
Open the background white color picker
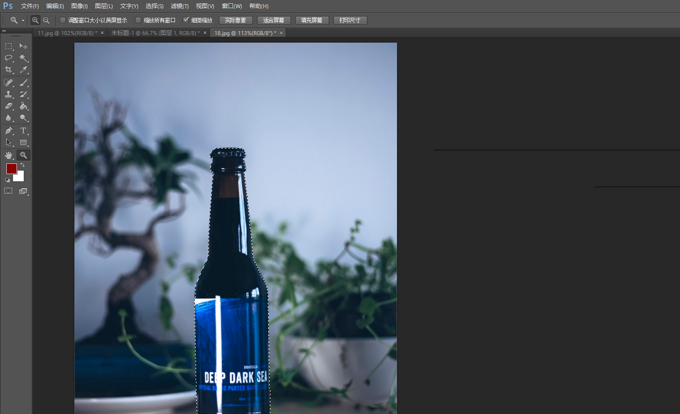20,177
